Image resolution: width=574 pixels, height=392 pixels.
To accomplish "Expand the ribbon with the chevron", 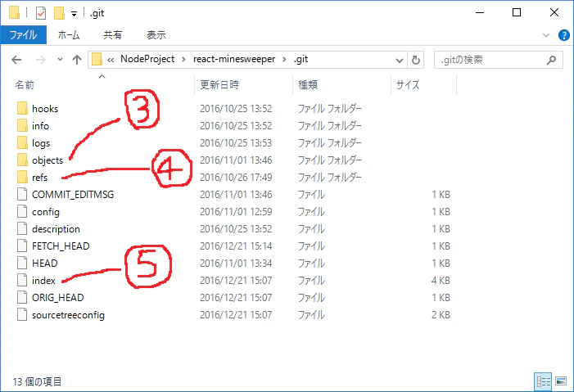I will (546, 35).
